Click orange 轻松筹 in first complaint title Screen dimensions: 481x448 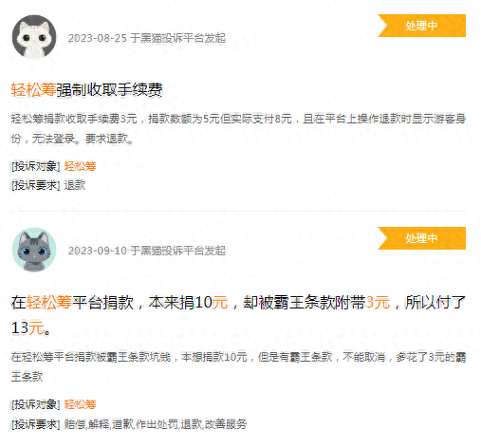(x=33, y=90)
